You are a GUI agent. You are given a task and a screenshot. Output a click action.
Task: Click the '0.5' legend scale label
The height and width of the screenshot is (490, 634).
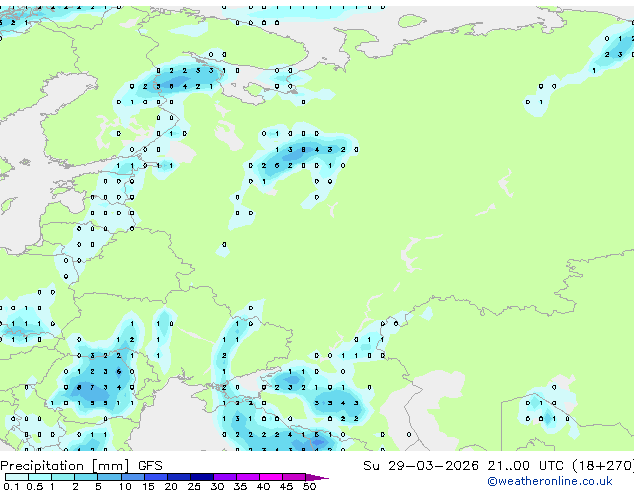[x=35, y=486]
